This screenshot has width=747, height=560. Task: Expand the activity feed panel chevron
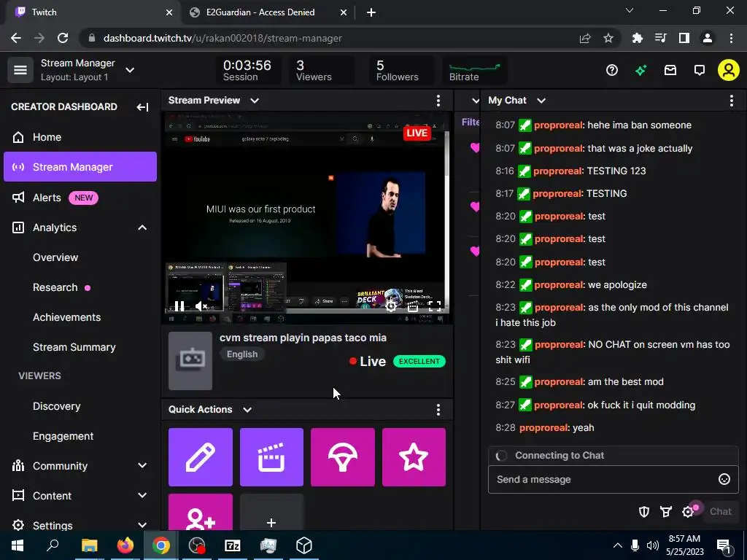(x=475, y=101)
